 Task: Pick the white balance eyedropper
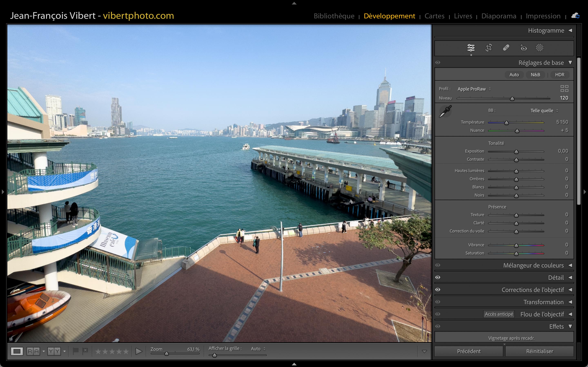point(445,112)
